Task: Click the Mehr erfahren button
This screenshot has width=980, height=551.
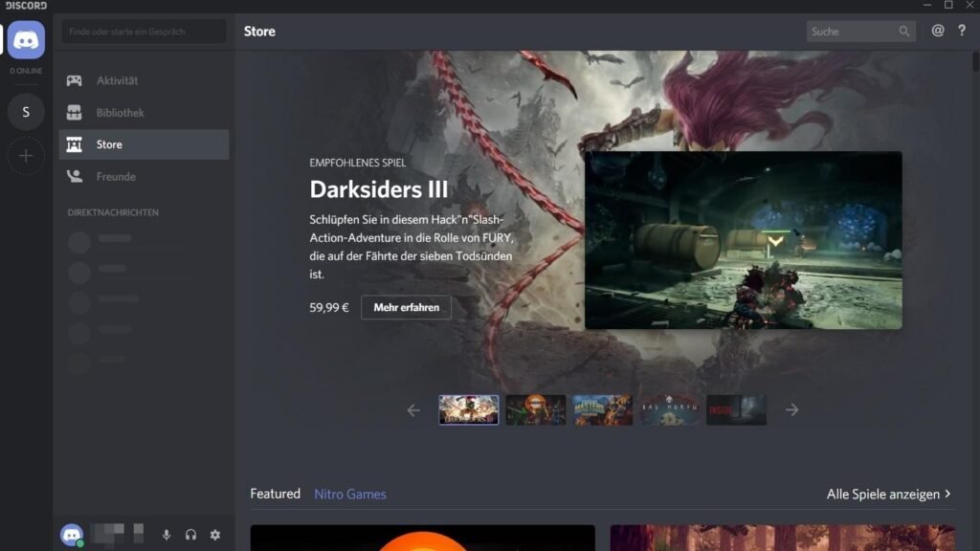Action: [x=406, y=307]
